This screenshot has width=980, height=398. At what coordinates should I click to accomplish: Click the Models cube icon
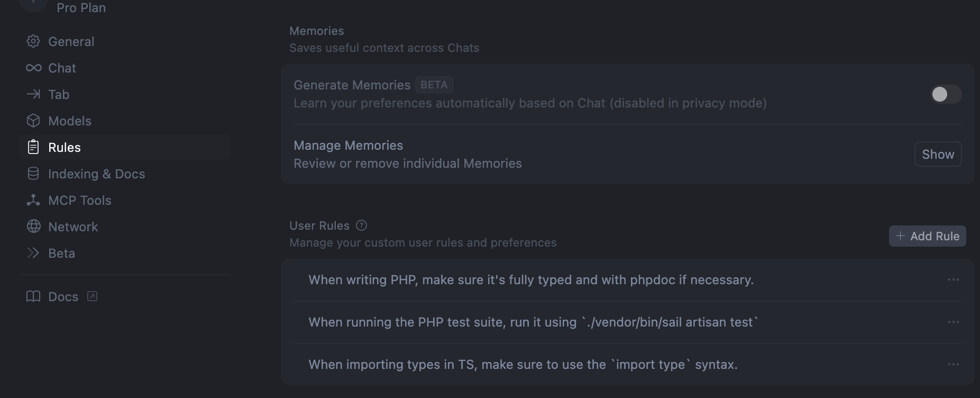[33, 121]
